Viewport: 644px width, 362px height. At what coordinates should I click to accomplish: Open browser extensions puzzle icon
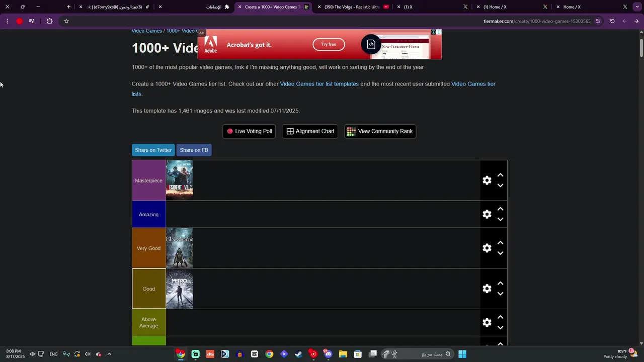coord(49,21)
